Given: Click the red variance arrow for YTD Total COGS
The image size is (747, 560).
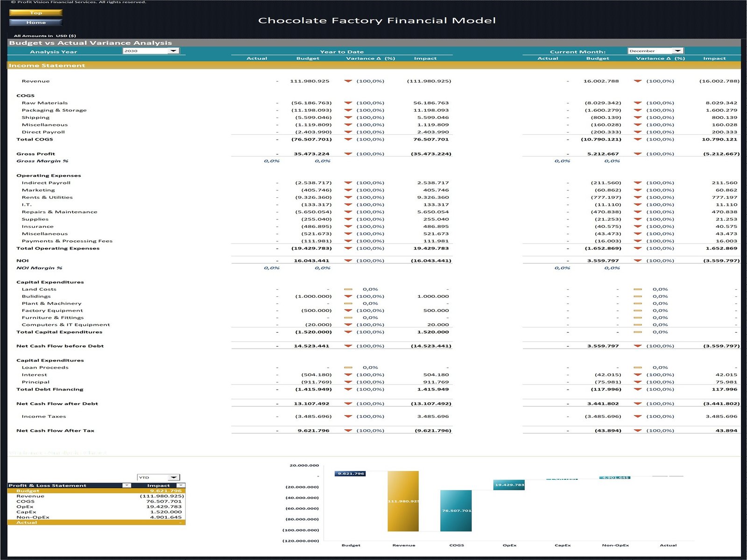Looking at the screenshot, I should [x=348, y=140].
